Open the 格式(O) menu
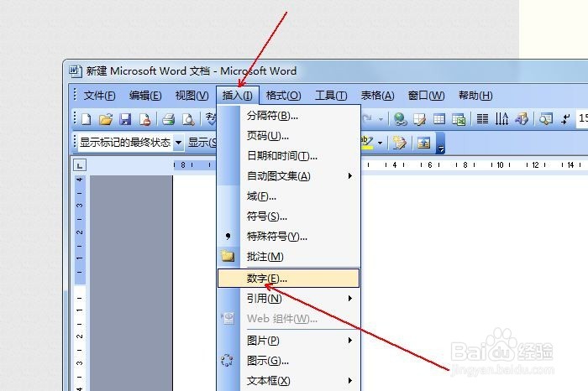Image resolution: width=588 pixels, height=391 pixels. pos(283,96)
